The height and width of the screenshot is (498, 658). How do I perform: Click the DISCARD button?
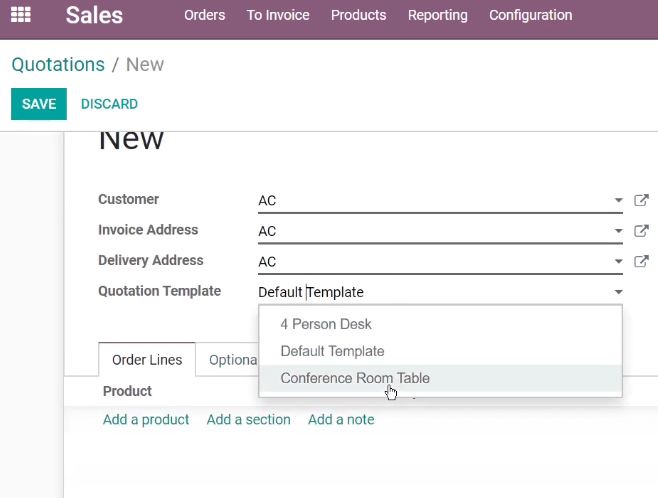click(x=109, y=104)
